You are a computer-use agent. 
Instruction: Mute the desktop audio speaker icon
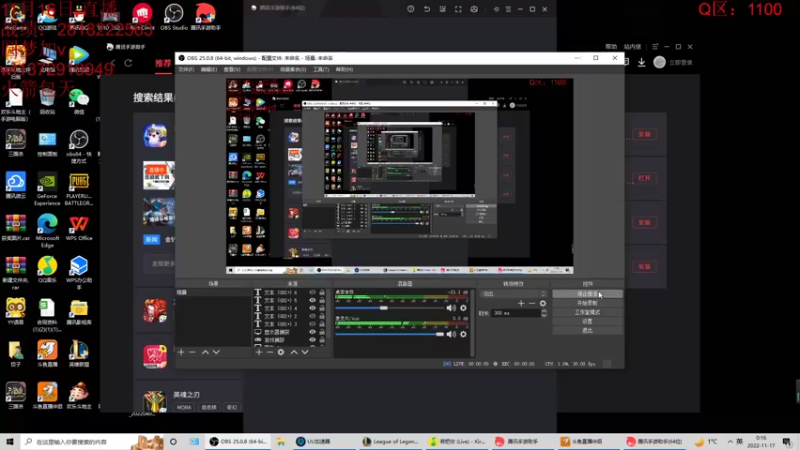(x=451, y=307)
